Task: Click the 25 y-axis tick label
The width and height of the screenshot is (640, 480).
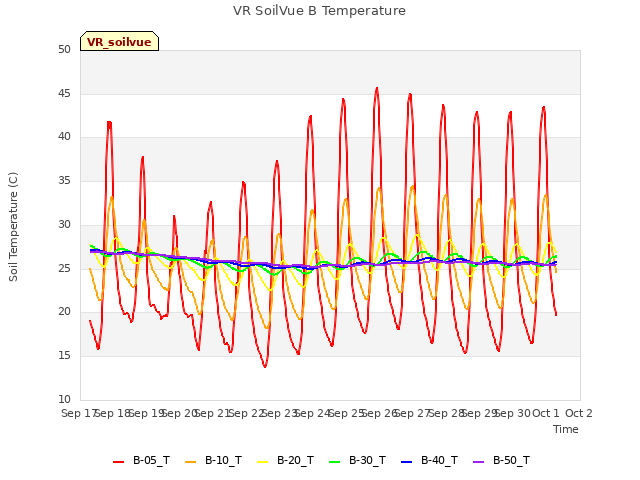Action: tap(64, 268)
